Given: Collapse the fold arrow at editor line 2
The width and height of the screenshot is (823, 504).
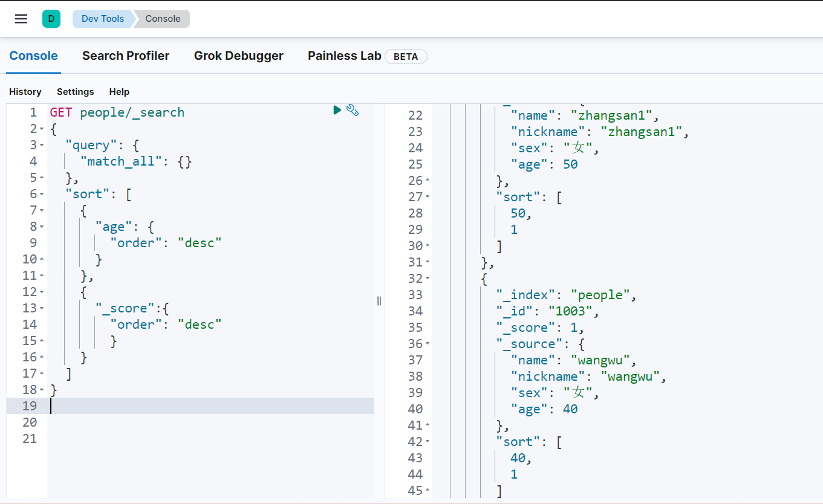Looking at the screenshot, I should [x=42, y=129].
